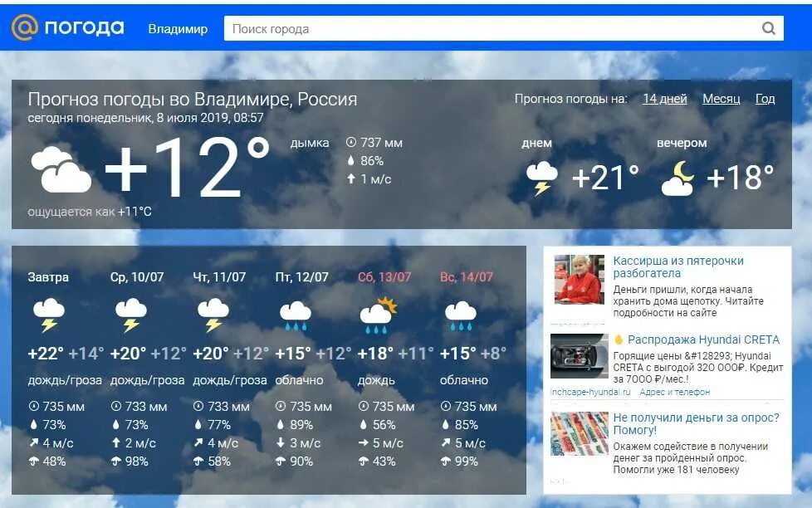The width and height of the screenshot is (812, 508).
Task: Open the Владимир city selector
Action: 178,28
